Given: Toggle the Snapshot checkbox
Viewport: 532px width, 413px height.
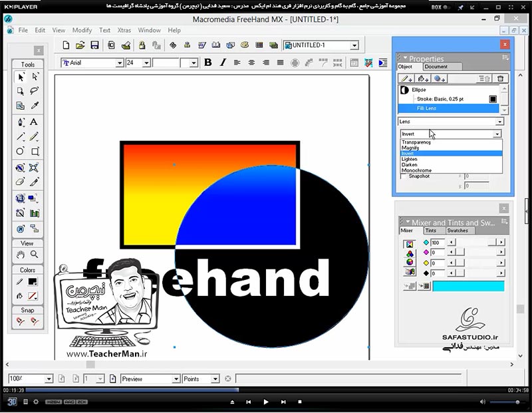Looking at the screenshot, I should coord(404,176).
